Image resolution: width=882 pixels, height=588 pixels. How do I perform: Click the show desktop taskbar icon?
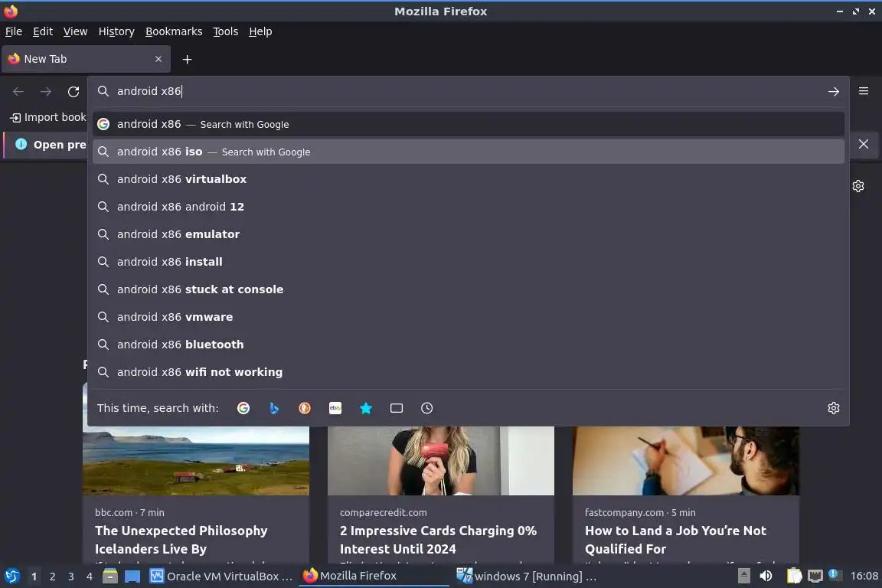click(132, 577)
